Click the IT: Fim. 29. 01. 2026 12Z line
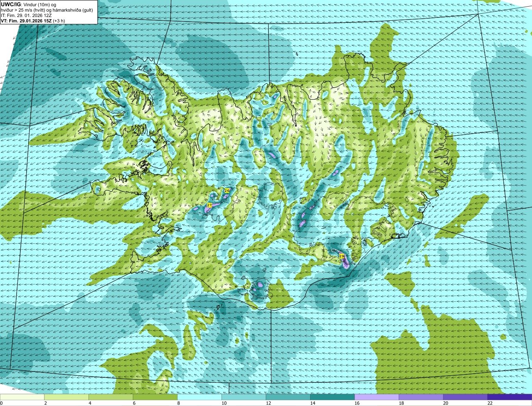The width and height of the screenshot is (532, 406). point(26,15)
